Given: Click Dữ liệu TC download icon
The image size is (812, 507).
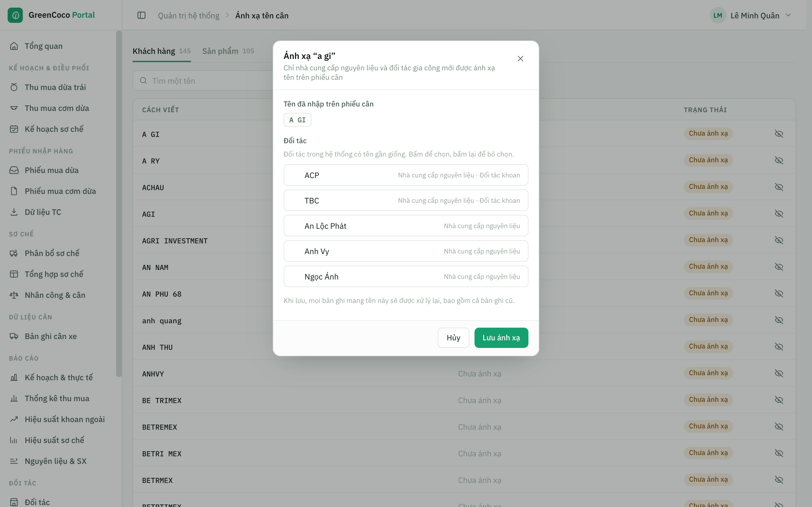Looking at the screenshot, I should pos(14,212).
